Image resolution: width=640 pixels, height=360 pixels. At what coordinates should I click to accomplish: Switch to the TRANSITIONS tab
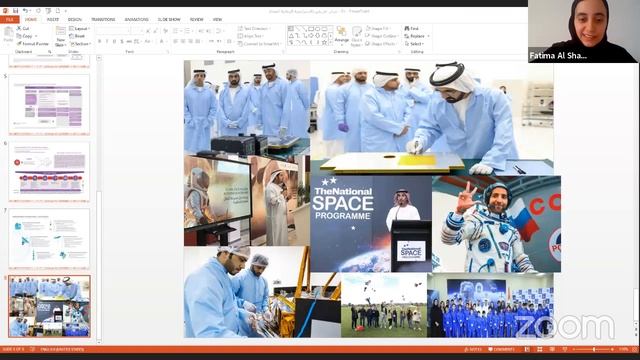tap(103, 20)
